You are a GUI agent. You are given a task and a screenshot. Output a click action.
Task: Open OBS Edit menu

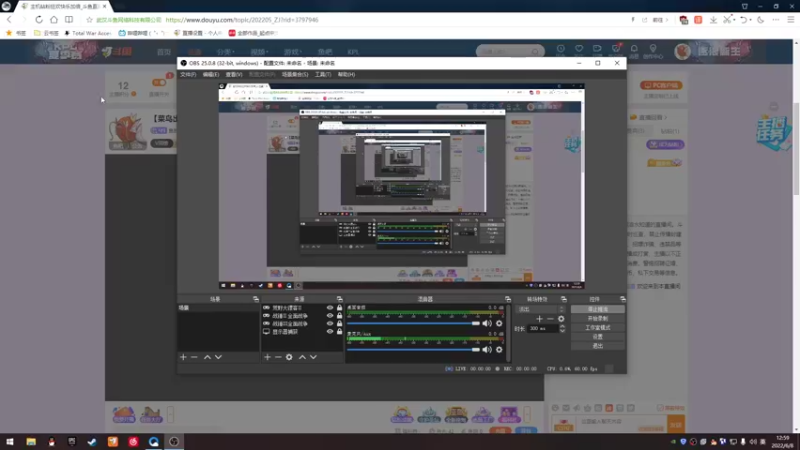[211, 74]
